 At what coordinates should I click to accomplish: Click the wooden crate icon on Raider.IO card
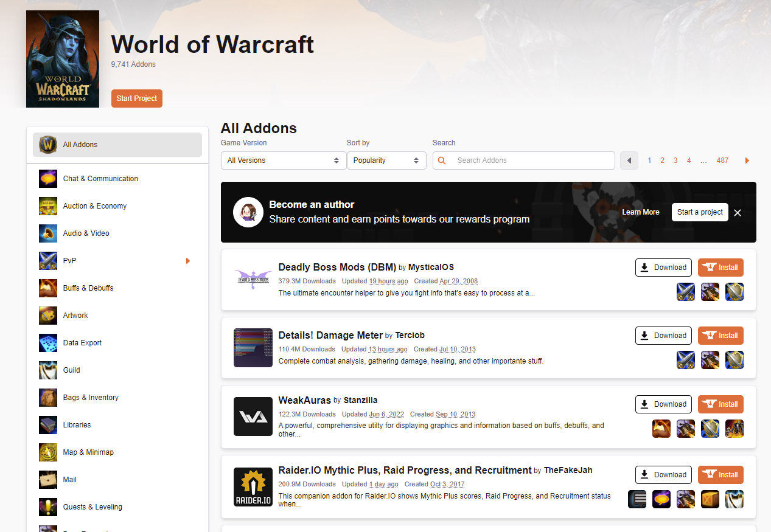pyautogui.click(x=710, y=499)
